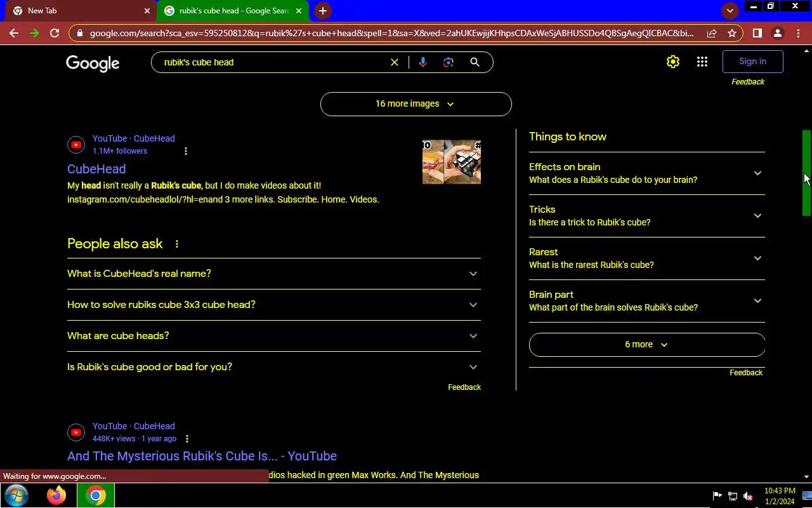Reload the page with the refresh icon
The height and width of the screenshot is (508, 812).
pos(55,33)
